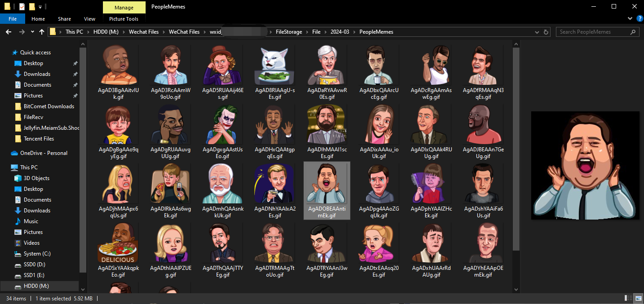Select OneDrive - Personal in sidebar

(44, 153)
